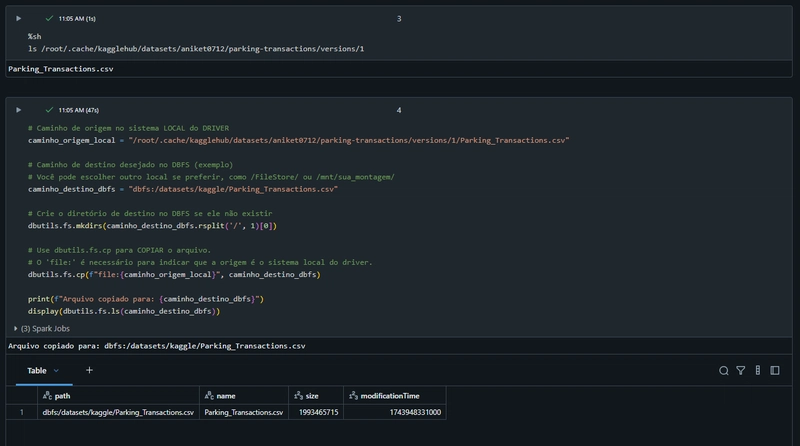Open the search icon in the results table
This screenshot has width=800, height=446.
pyautogui.click(x=723, y=370)
